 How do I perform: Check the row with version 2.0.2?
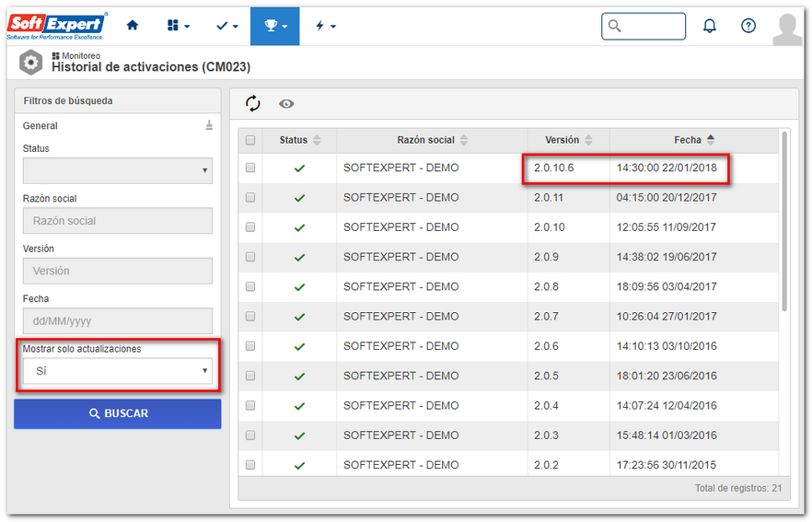(x=250, y=465)
